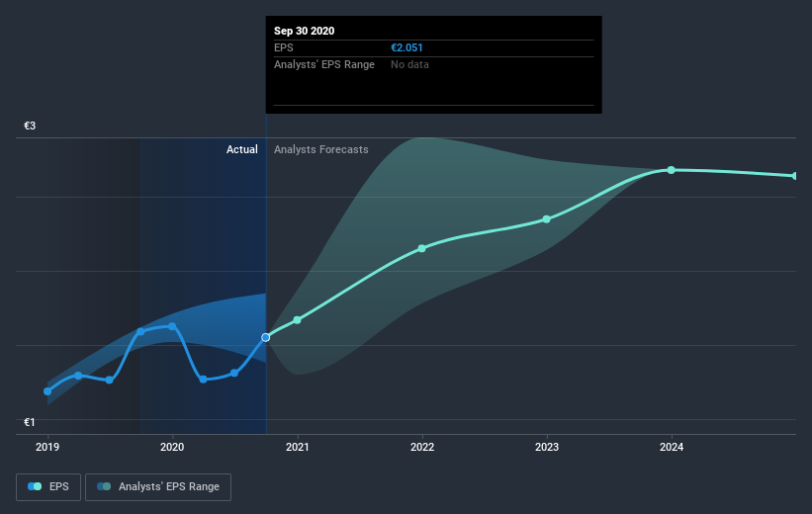Image resolution: width=812 pixels, height=514 pixels.
Task: Click the early 2021 forecast data point
Action: (298, 320)
